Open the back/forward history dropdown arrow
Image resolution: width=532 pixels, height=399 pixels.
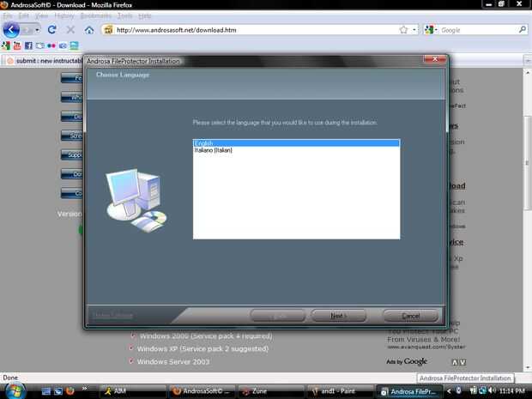click(x=37, y=30)
